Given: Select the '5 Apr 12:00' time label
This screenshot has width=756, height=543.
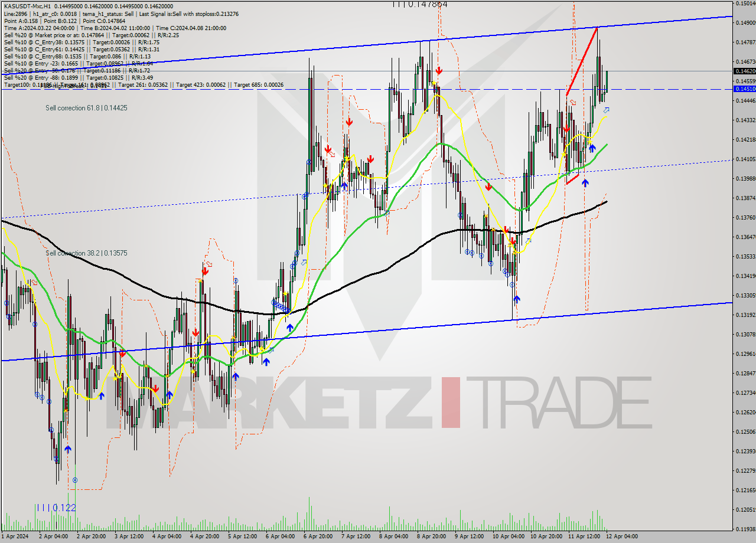Looking at the screenshot, I should pos(242,537).
